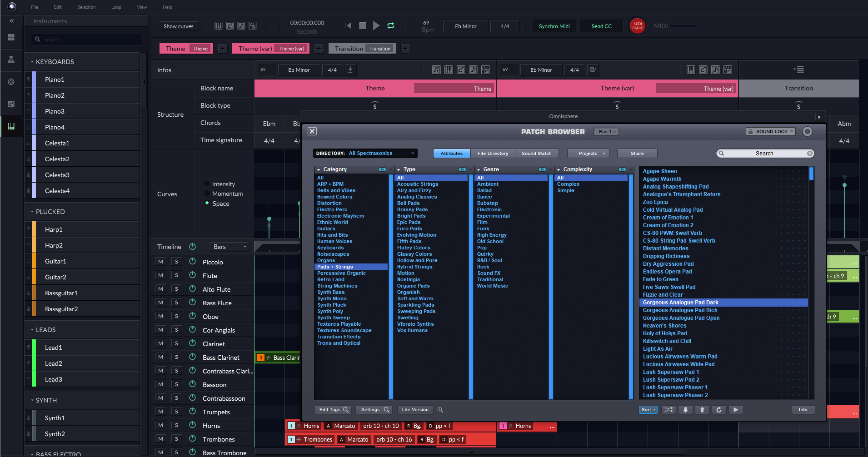Collapse the KEYBOARDS instrument group
The height and width of the screenshot is (457, 868).
coord(32,62)
